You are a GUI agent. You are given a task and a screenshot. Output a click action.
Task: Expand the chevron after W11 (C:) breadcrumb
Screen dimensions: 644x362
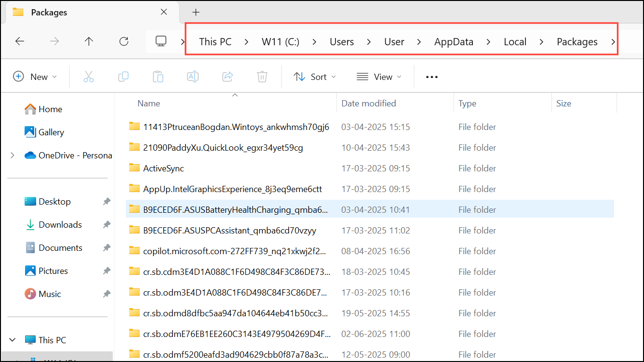click(x=315, y=42)
